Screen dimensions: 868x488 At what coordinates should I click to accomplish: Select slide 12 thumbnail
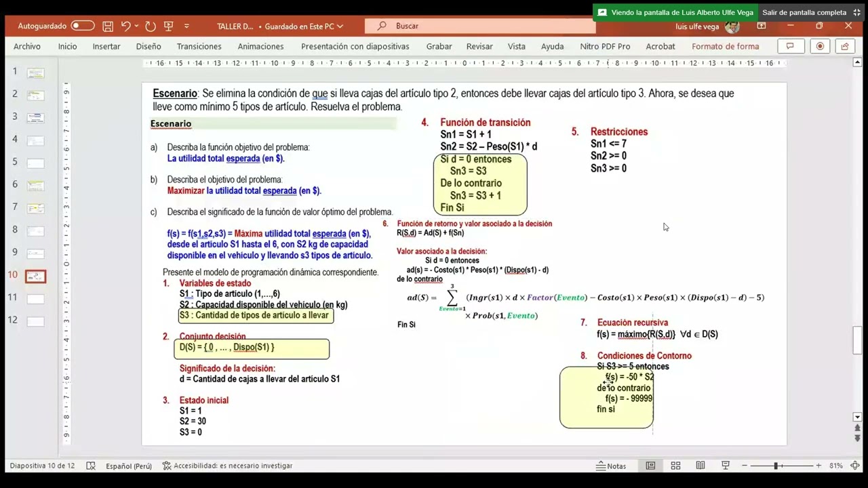tap(35, 321)
